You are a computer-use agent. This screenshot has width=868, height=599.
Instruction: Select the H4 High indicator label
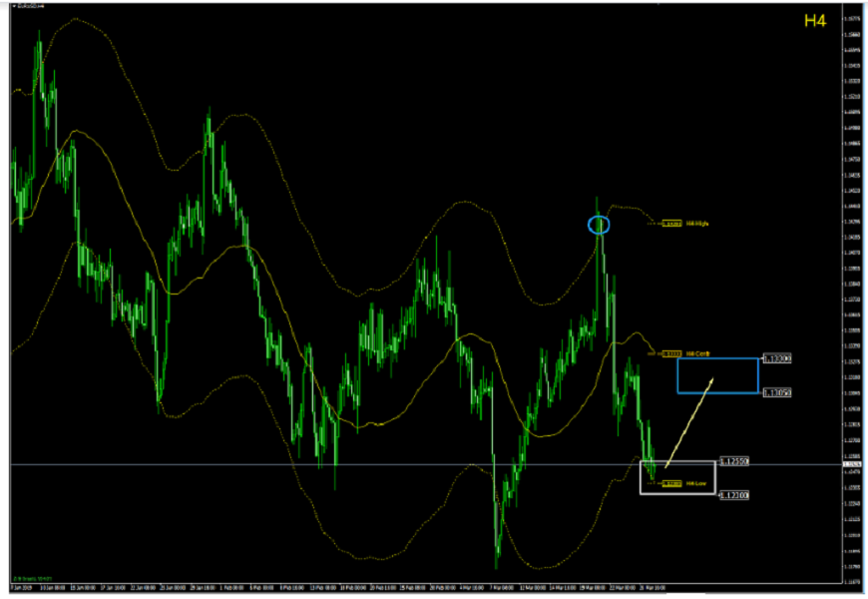697,224
